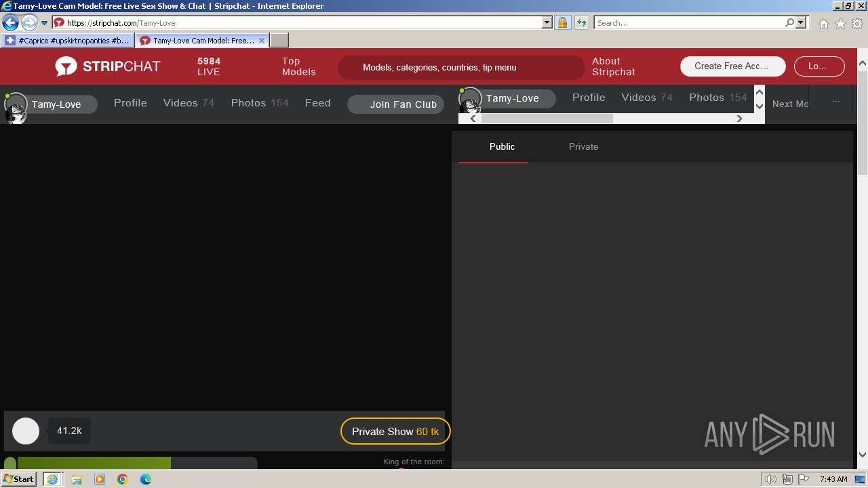
Task: Open the Top Models link
Action: click(299, 66)
